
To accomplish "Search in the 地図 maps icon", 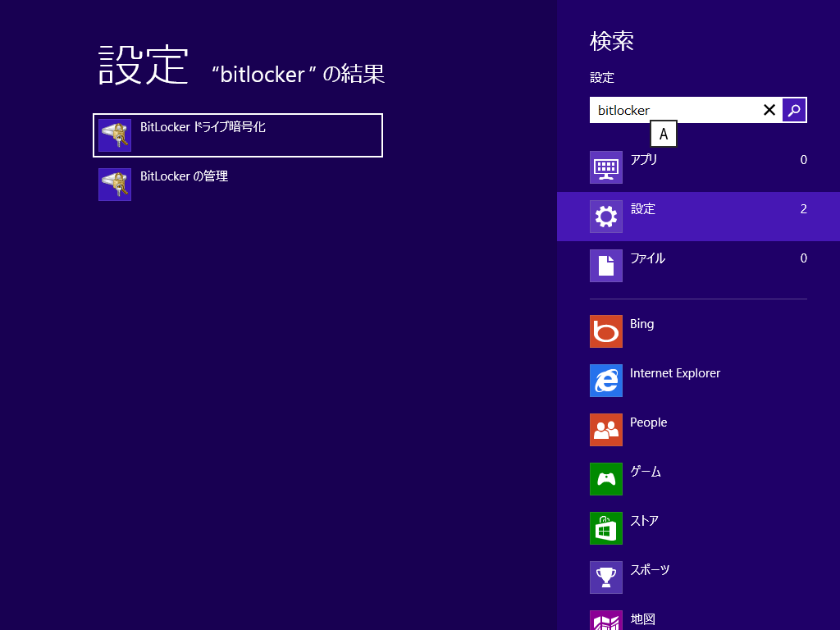I will pyautogui.click(x=606, y=620).
